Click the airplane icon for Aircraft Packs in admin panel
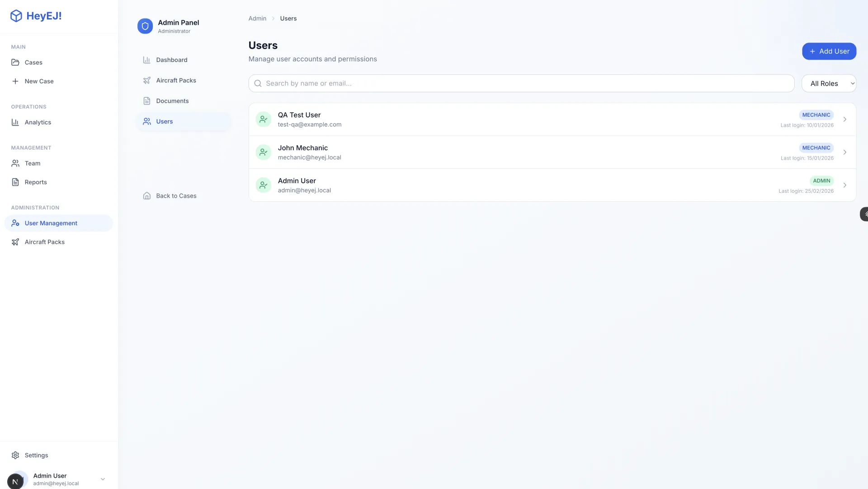Screen dimensions: 868x489 (147, 81)
